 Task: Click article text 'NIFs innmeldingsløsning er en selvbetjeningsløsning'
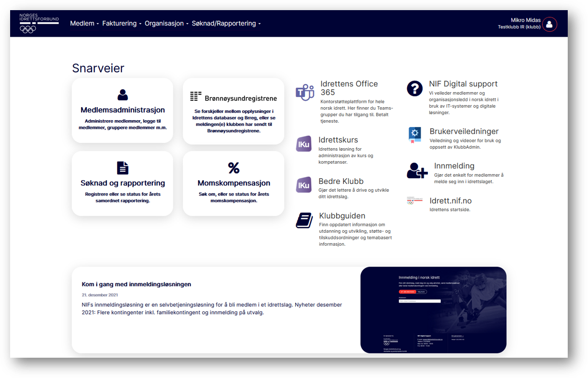point(212,308)
